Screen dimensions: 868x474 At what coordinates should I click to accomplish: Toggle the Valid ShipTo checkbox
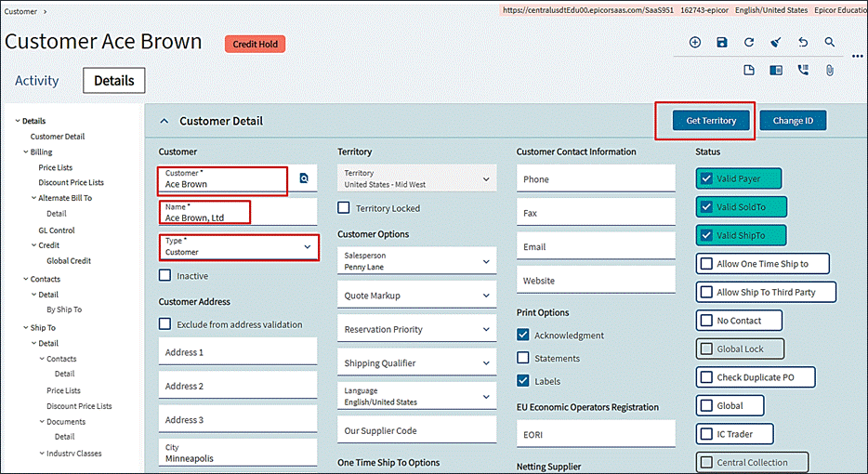pyautogui.click(x=706, y=235)
